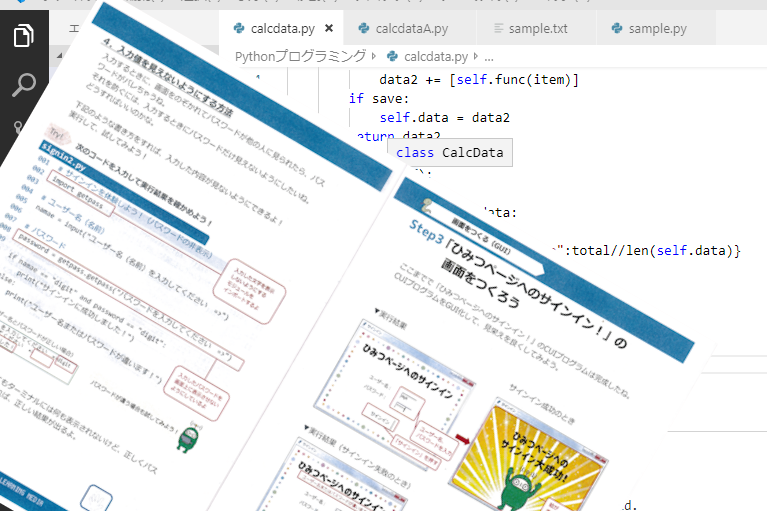Image resolution: width=767 pixels, height=511 pixels.
Task: Expand the chevron after Pythonプログラミング breadcrumb
Action: (x=374, y=57)
